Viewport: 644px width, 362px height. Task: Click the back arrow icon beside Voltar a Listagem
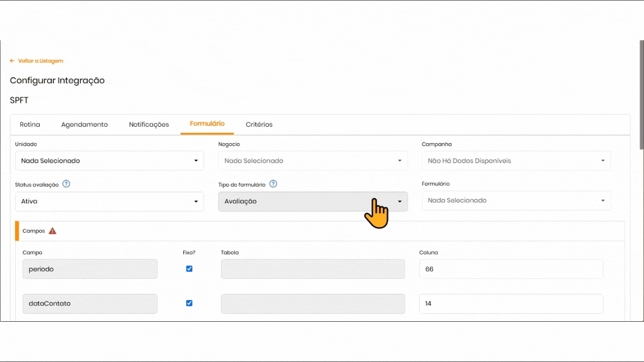[12, 61]
